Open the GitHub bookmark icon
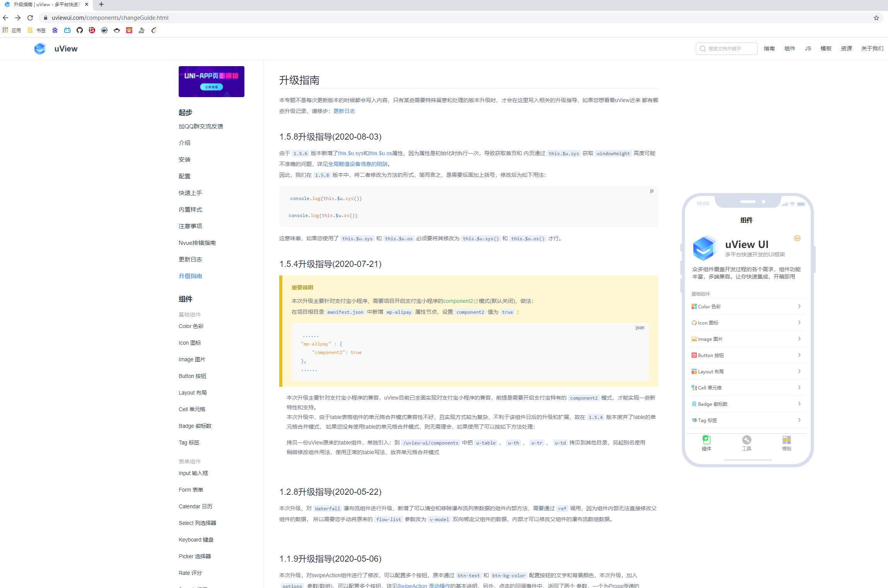Image resolution: width=888 pixels, height=588 pixels. [80, 30]
